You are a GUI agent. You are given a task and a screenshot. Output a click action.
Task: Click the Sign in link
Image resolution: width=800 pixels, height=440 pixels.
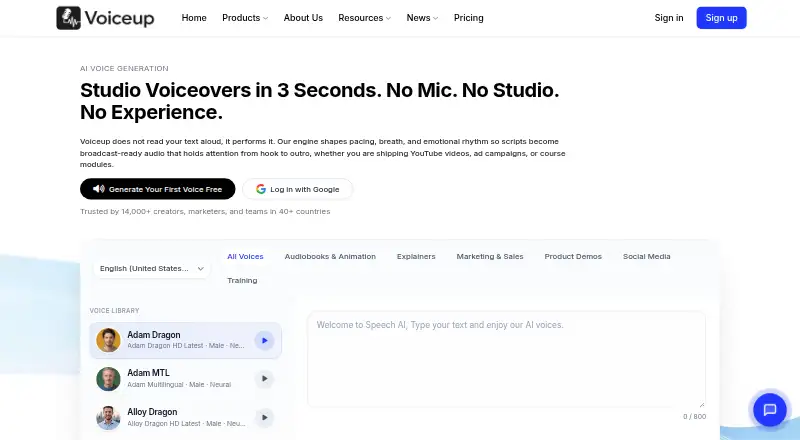[x=669, y=18]
